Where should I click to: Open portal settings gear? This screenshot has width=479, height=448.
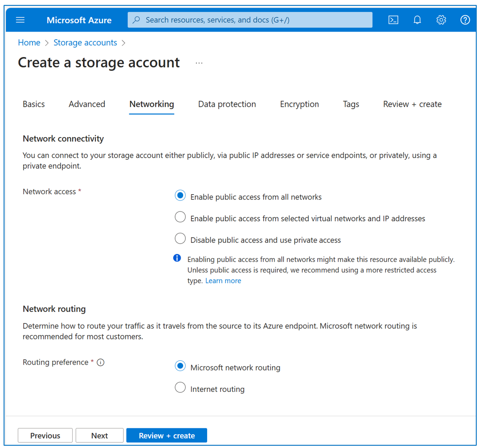tap(441, 20)
